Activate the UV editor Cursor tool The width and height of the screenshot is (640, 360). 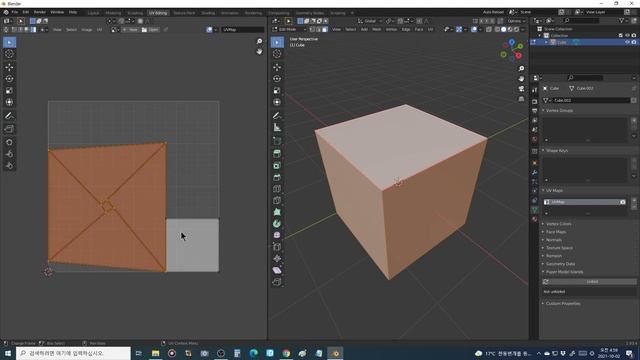pyautogui.click(x=9, y=54)
